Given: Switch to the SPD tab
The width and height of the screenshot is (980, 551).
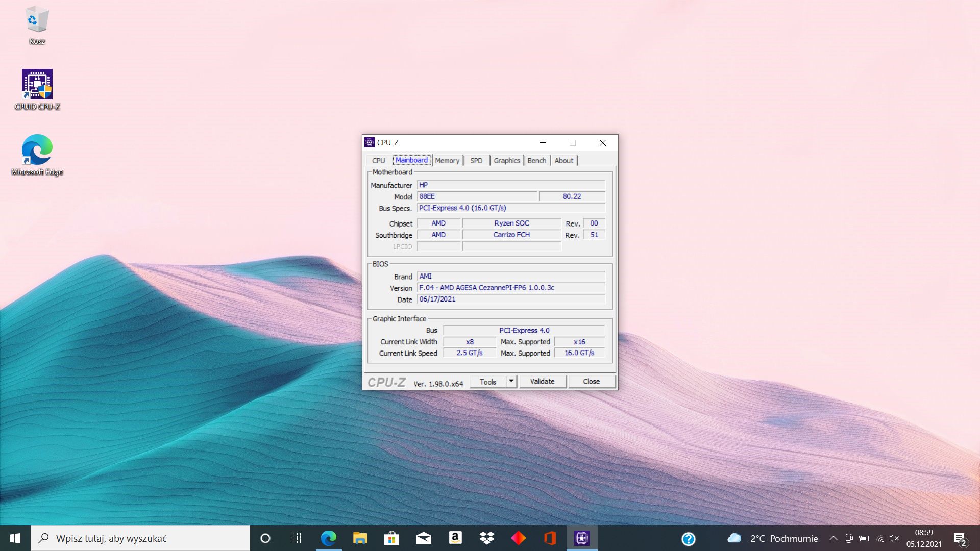Looking at the screenshot, I should [x=476, y=160].
